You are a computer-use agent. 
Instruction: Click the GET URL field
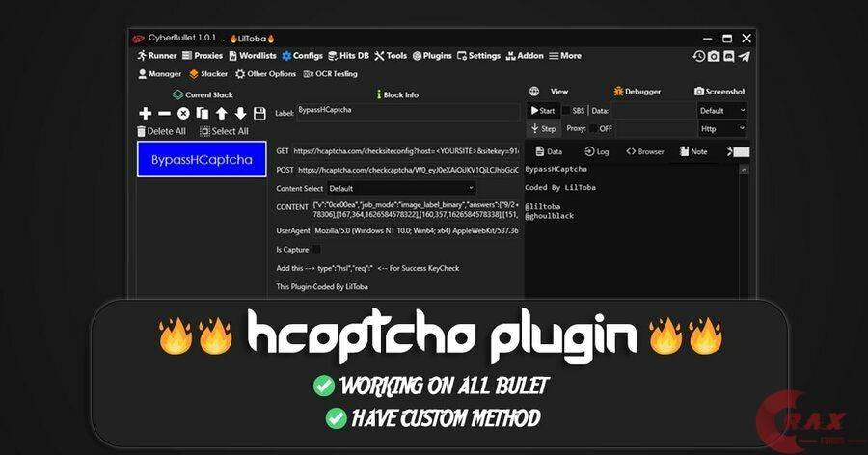coord(405,150)
